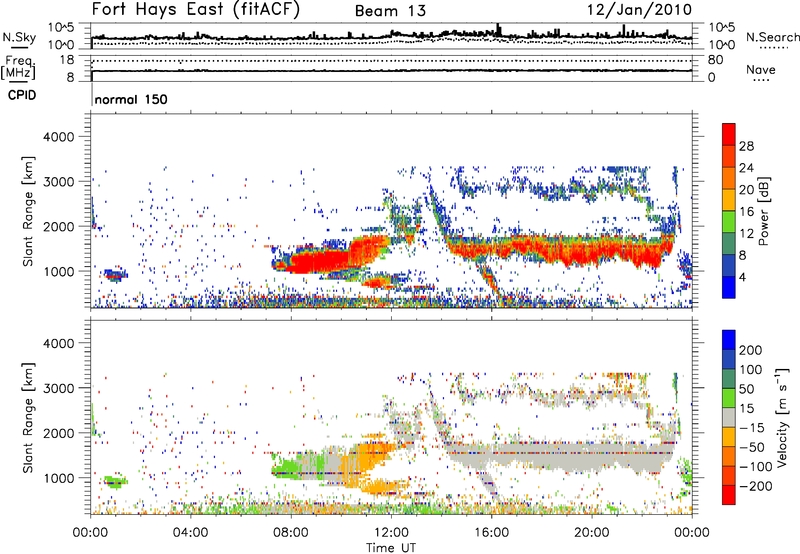Click the '16:00' time axis tick label

(491, 533)
